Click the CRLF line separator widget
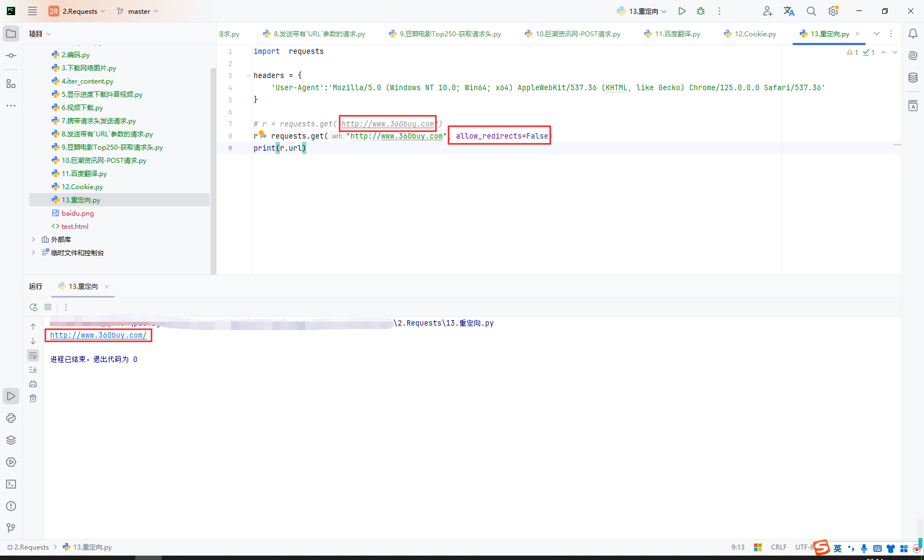The width and height of the screenshot is (924, 560). [779, 547]
